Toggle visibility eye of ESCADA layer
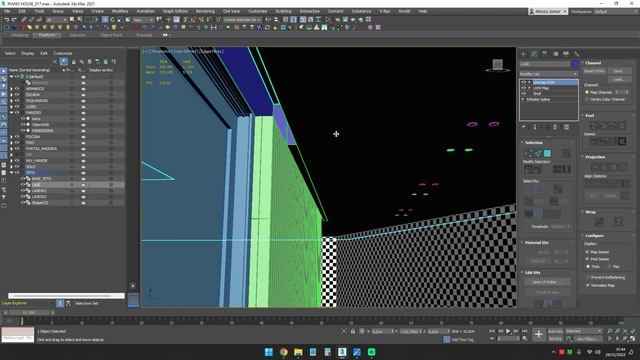Image resolution: width=640 pixels, height=360 pixels. coord(17,95)
